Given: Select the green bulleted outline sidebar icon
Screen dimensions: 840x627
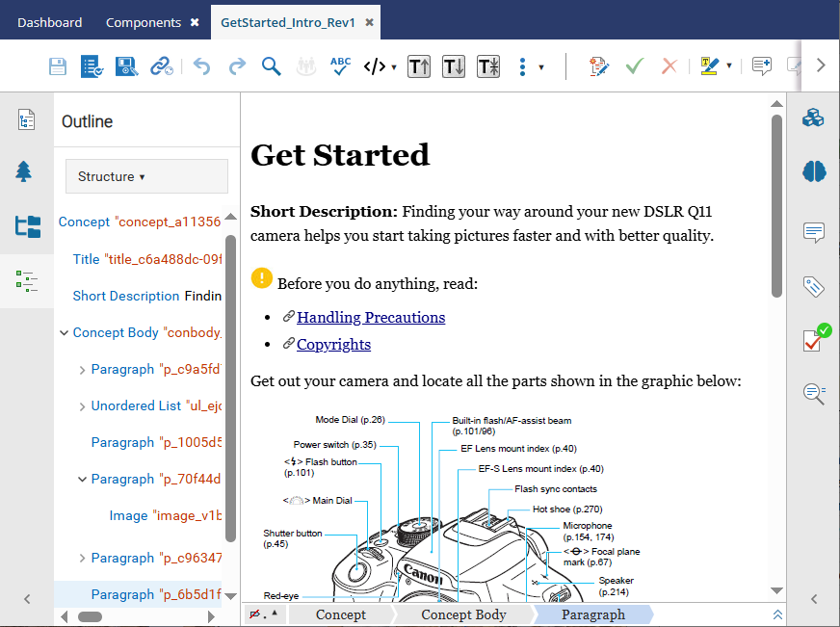Looking at the screenshot, I should [27, 281].
